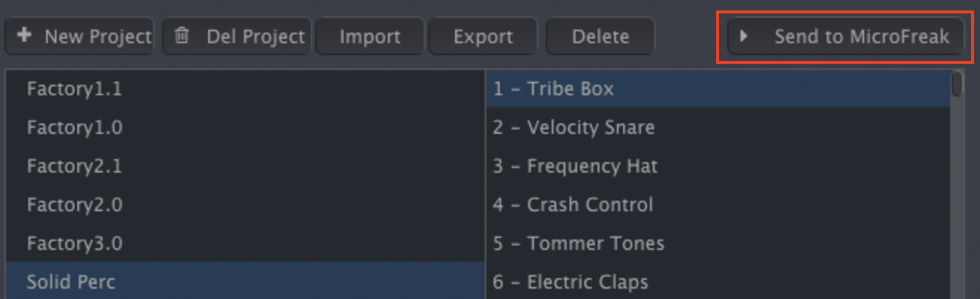Click the Import button

pos(370,36)
